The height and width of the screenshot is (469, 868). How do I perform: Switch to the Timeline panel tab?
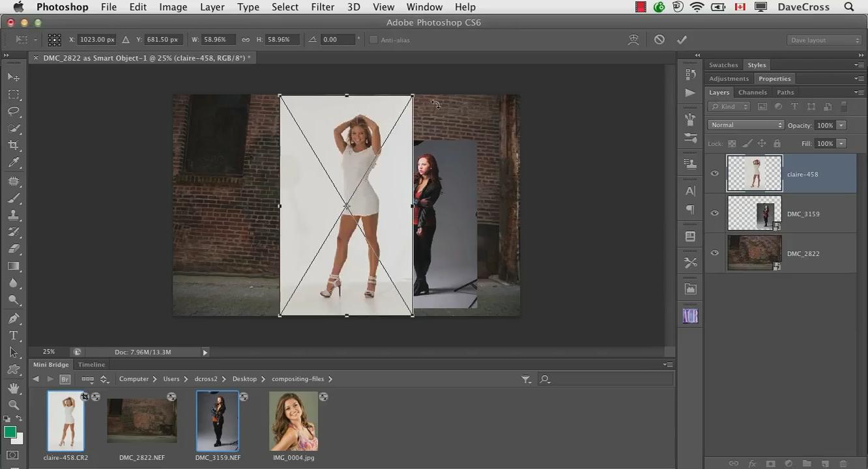click(91, 365)
